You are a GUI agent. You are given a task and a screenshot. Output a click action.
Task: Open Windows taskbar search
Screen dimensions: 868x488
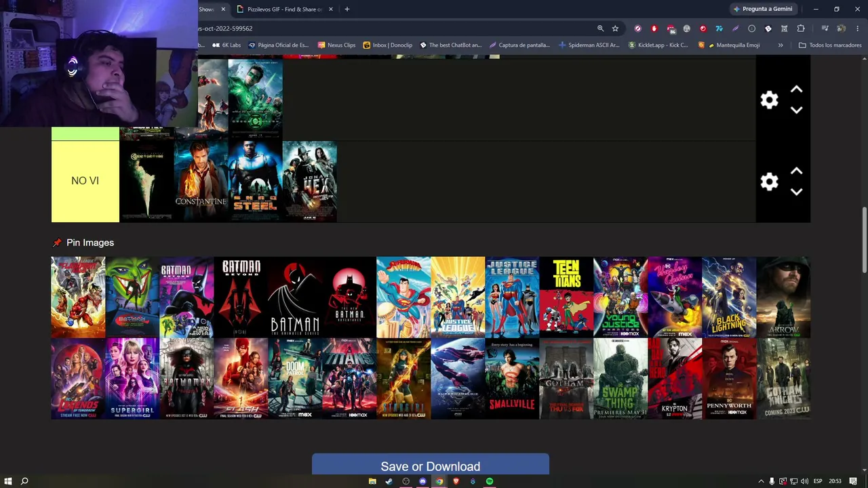[x=24, y=481]
